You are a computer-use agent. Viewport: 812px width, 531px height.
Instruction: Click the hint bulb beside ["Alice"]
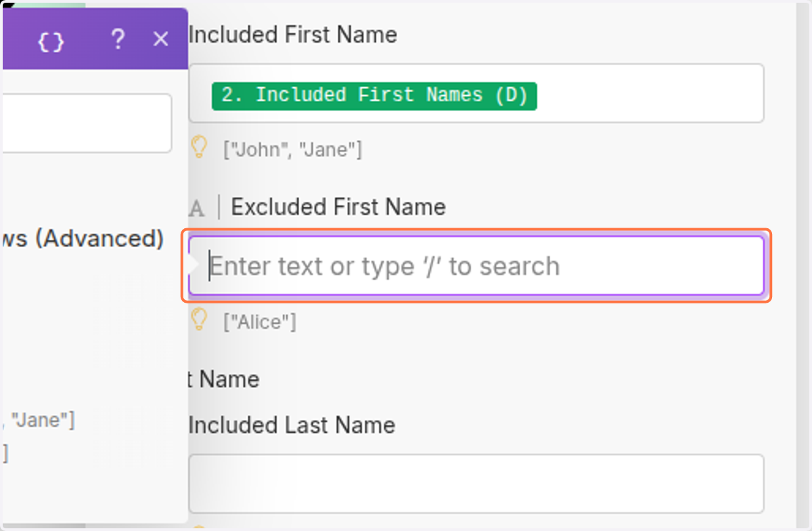click(x=198, y=320)
